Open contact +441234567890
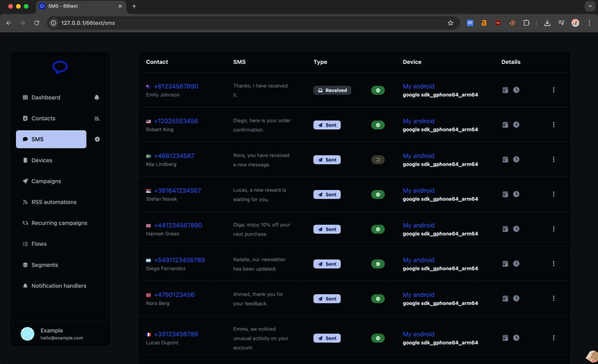Image resolution: width=598 pixels, height=364 pixels. click(x=178, y=225)
